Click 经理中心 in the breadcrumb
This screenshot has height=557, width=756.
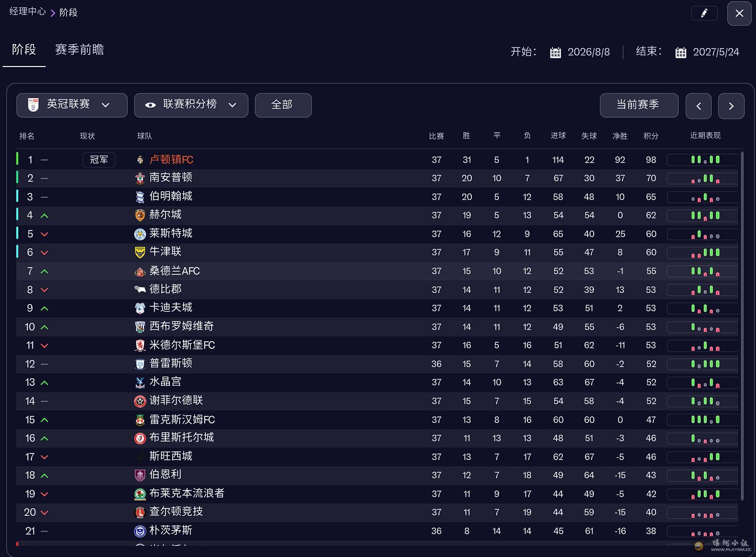click(27, 12)
